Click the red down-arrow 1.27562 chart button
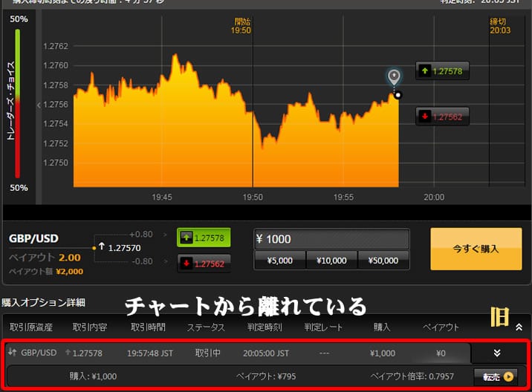 click(x=442, y=117)
